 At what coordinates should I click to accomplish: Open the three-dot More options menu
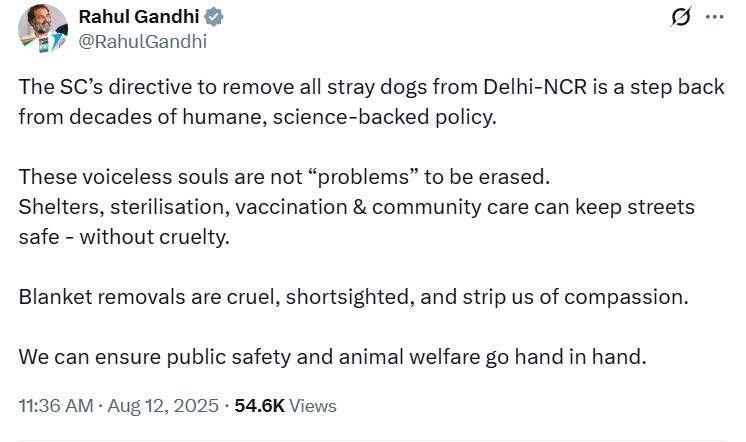pos(714,19)
